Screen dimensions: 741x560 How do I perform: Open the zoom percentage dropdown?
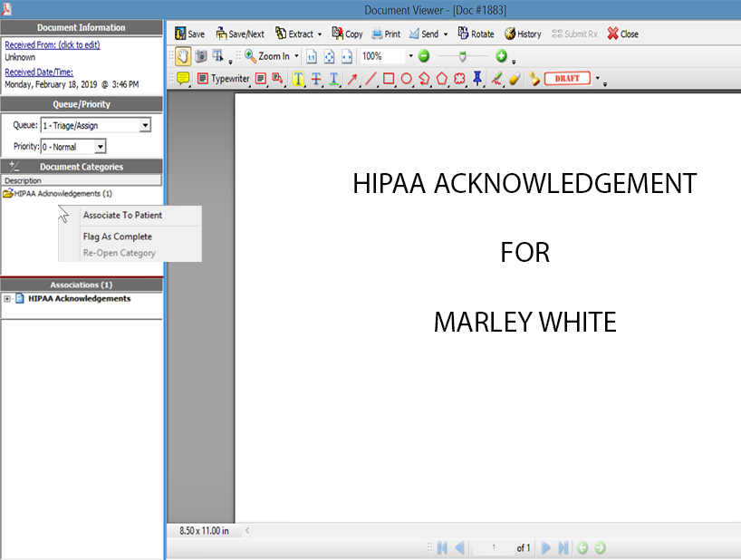click(410, 56)
